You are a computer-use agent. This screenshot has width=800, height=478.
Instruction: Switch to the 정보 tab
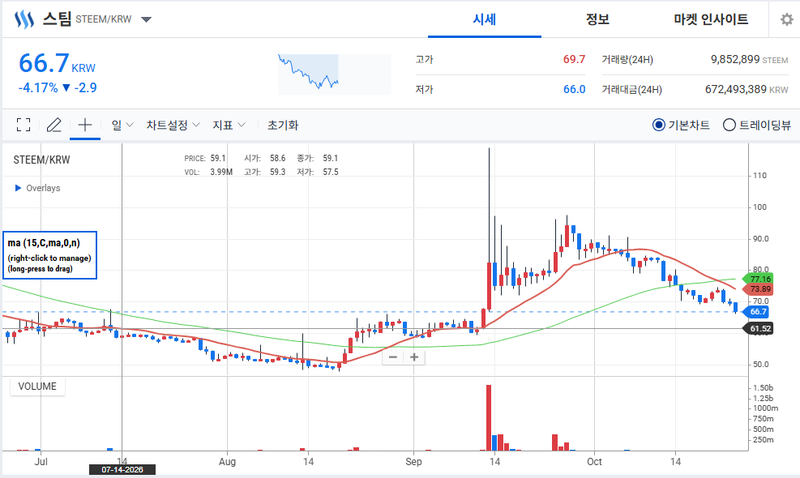click(x=597, y=19)
